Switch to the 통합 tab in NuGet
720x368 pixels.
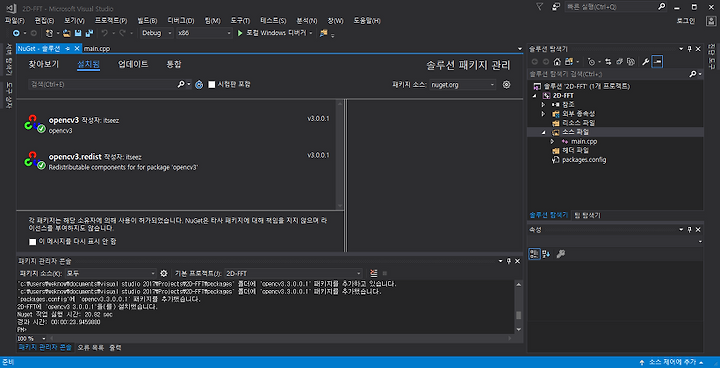(174, 64)
